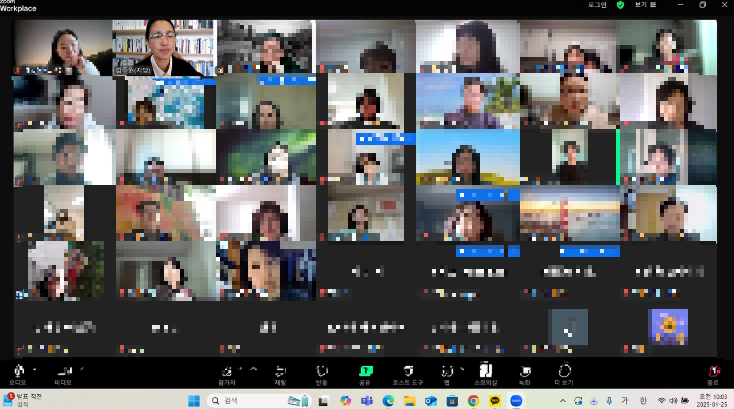This screenshot has width=734, height=409.
Task: Open Microsoft Teams from the taskbar
Action: click(367, 401)
